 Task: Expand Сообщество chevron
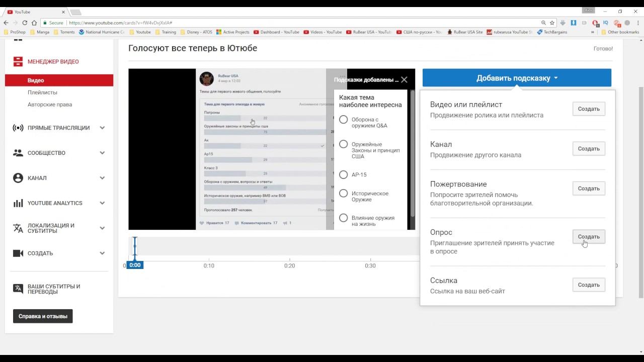coord(102,153)
